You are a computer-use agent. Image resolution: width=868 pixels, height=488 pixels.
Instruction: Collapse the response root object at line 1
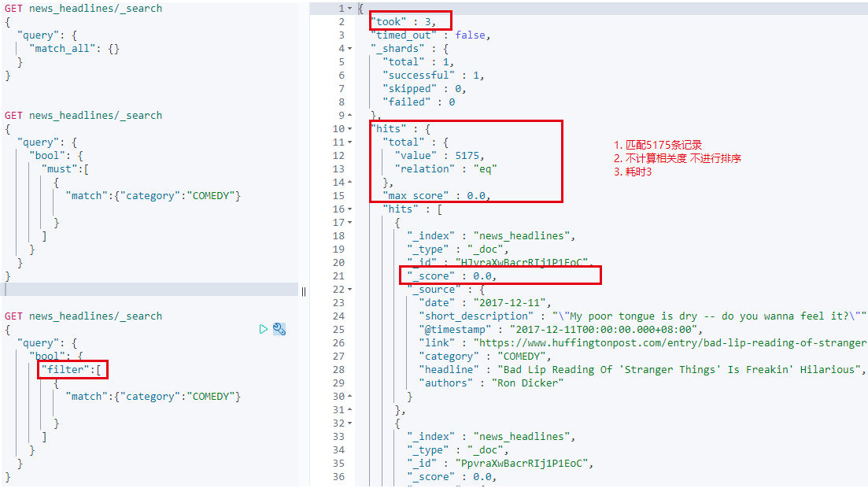348,7
